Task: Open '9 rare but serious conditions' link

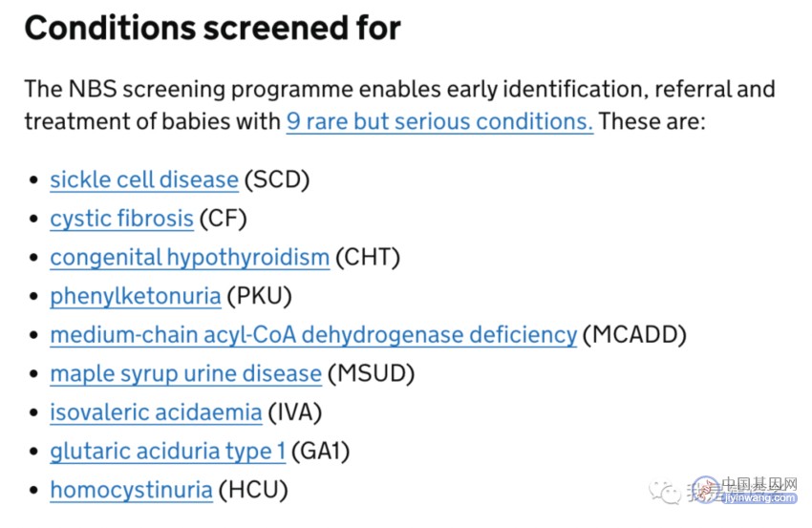Action: point(439,121)
